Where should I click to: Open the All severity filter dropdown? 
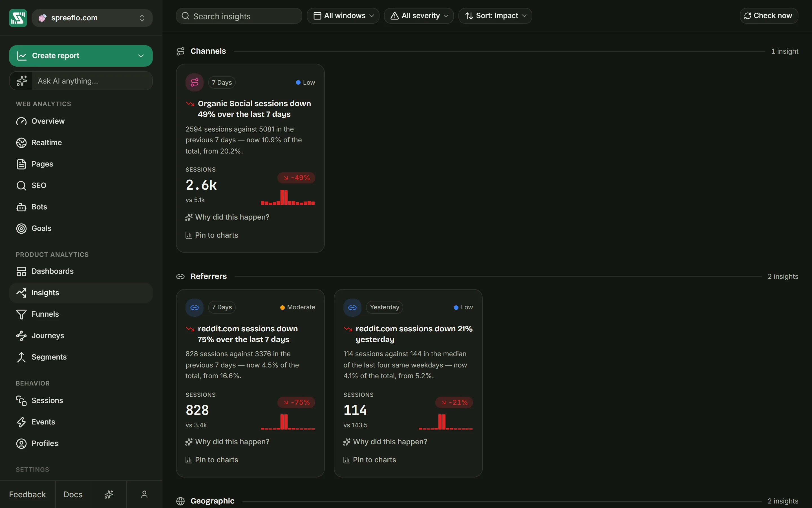point(419,16)
